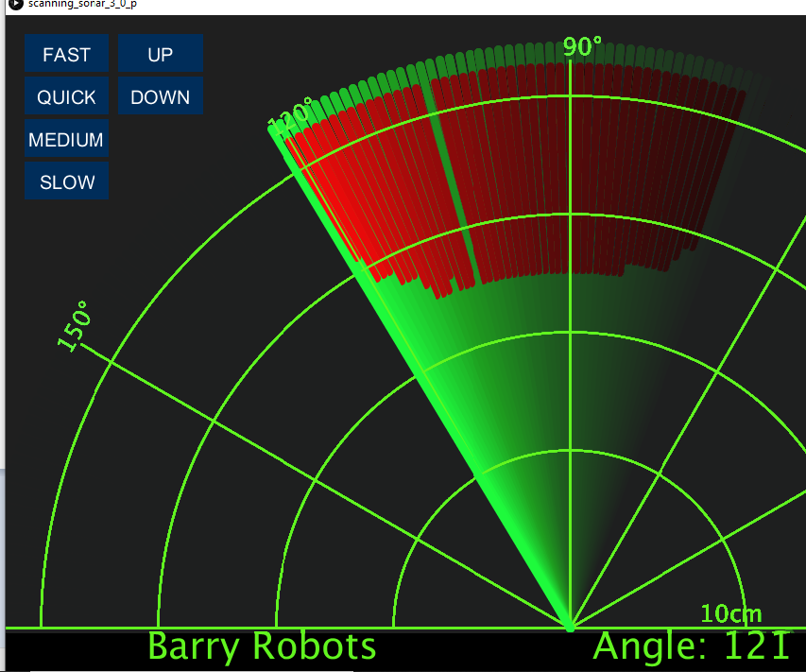Click the QUICK speed button
This screenshot has height=672, width=806.
click(x=66, y=96)
